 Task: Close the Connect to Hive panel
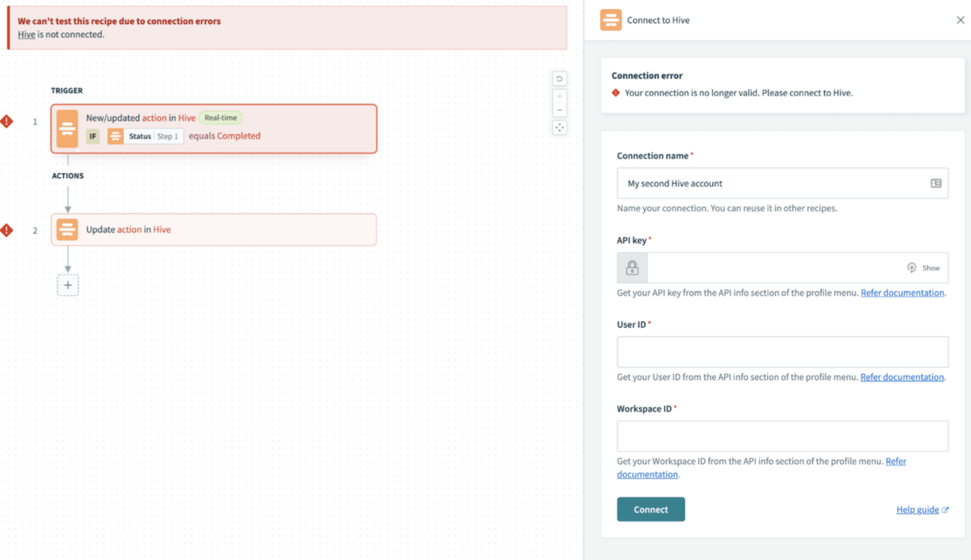(x=960, y=19)
